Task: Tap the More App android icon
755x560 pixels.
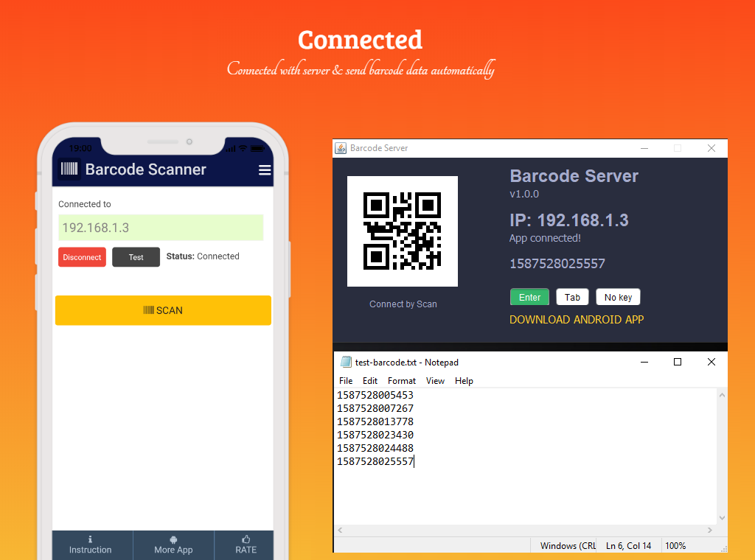Action: (173, 540)
